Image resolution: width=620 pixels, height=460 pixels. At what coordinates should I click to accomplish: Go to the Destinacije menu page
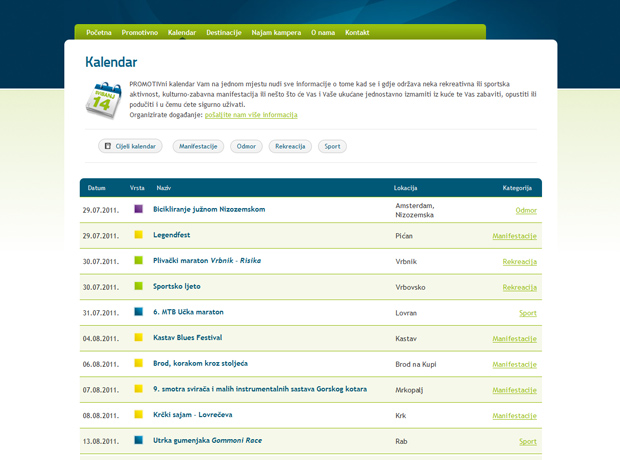(224, 33)
